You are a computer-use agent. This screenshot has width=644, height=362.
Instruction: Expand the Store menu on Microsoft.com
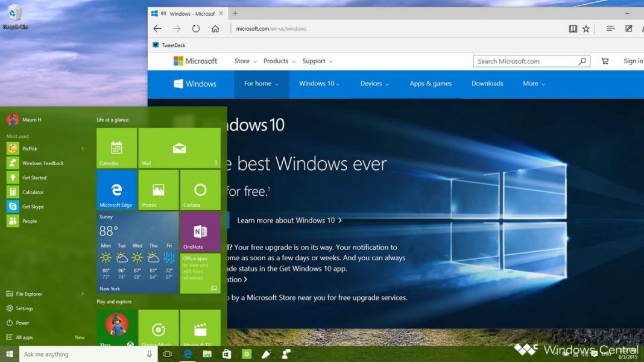(245, 61)
